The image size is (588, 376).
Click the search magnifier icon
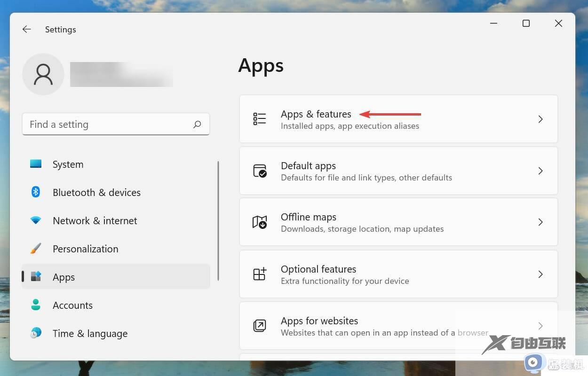[197, 125]
